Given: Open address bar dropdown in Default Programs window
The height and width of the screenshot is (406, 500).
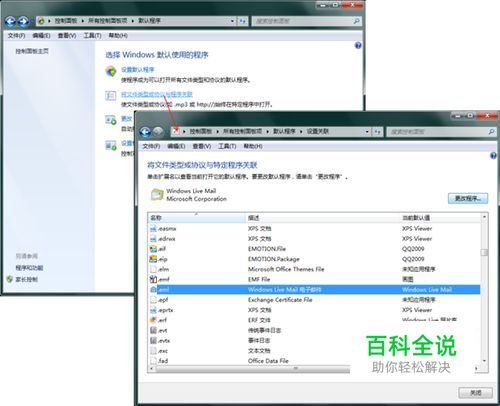Looking at the screenshot, I should 232,21.
